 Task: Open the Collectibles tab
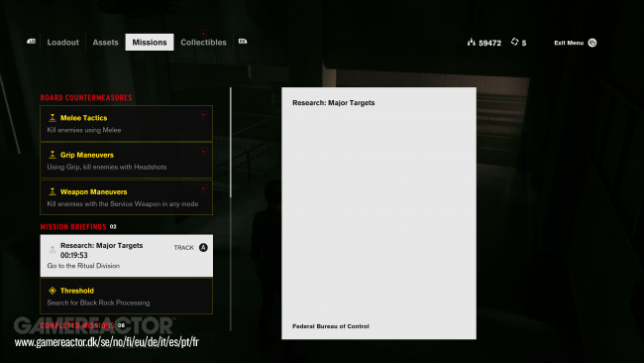[x=203, y=43]
